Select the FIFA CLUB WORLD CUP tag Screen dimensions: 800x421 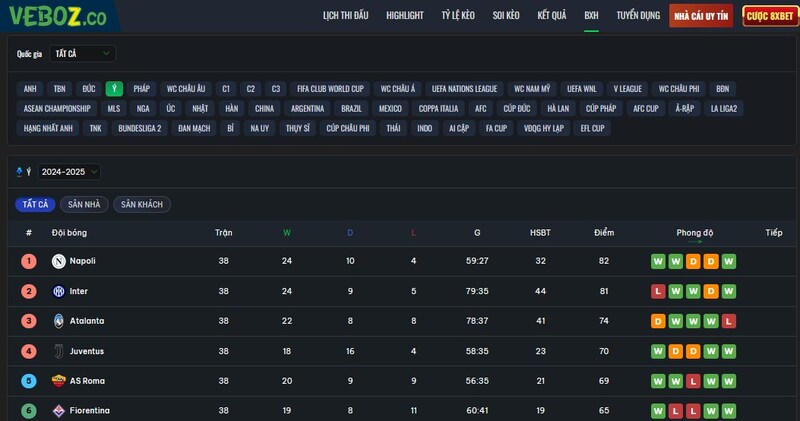(x=331, y=88)
